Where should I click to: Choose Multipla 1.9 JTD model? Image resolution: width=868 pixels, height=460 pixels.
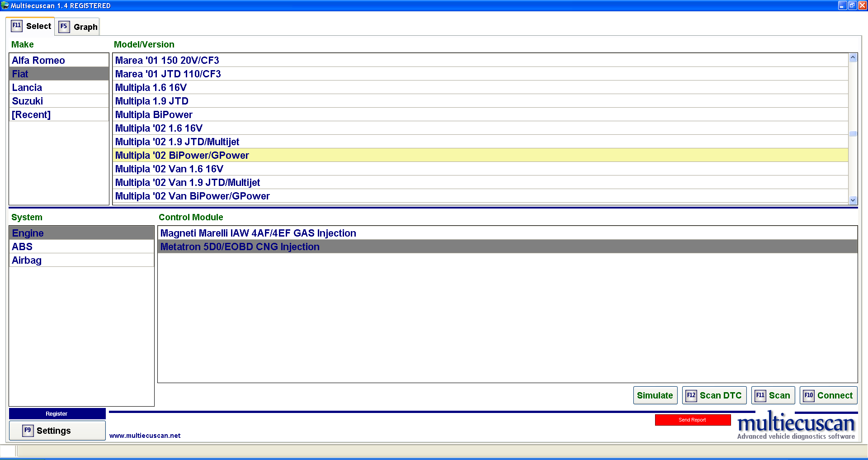480,101
